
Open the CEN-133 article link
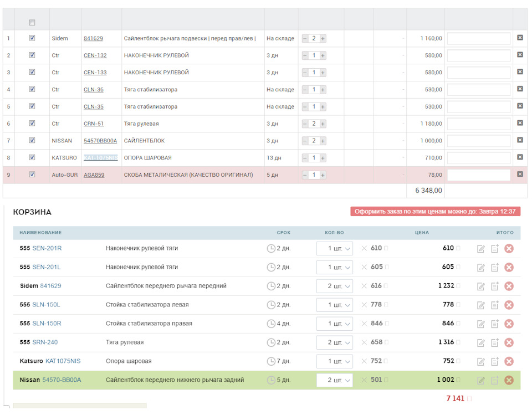pos(95,73)
